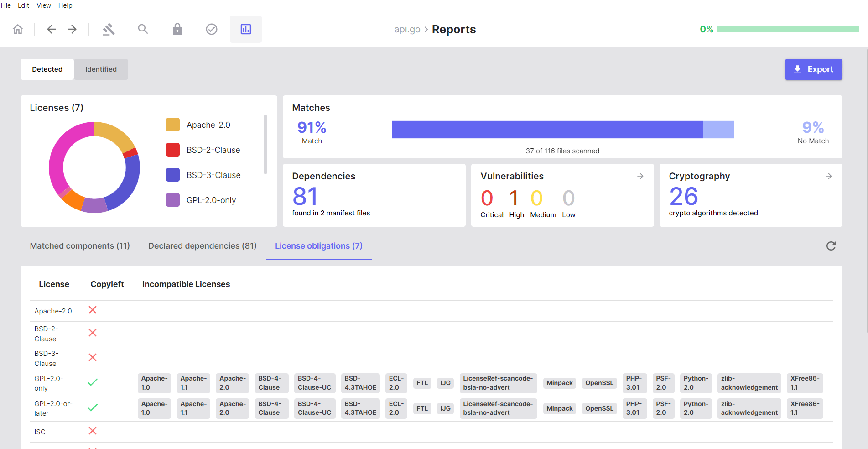Switch to Identified view
This screenshot has height=449, width=868.
tap(101, 69)
